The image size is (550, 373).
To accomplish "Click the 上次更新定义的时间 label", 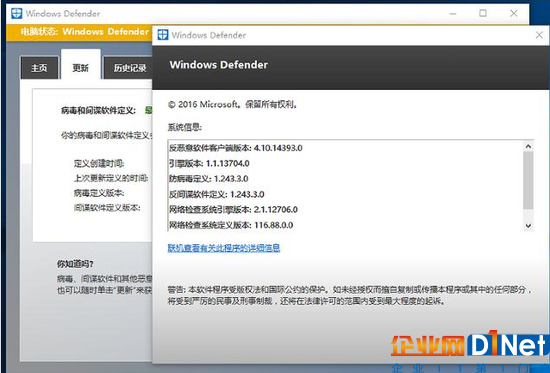I will pos(111,178).
